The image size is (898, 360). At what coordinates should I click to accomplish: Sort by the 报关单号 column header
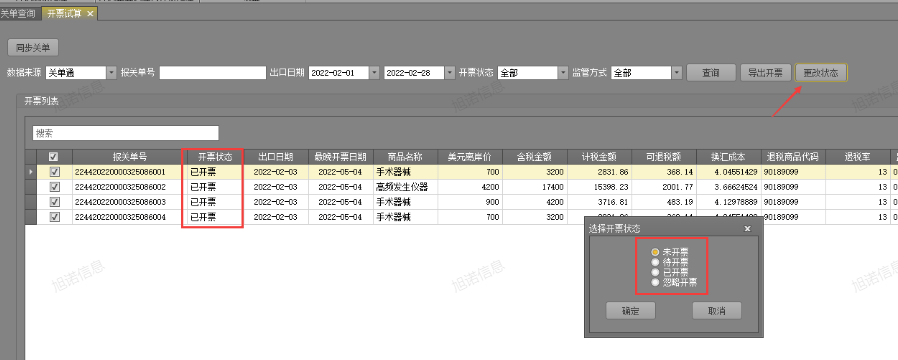coord(130,156)
